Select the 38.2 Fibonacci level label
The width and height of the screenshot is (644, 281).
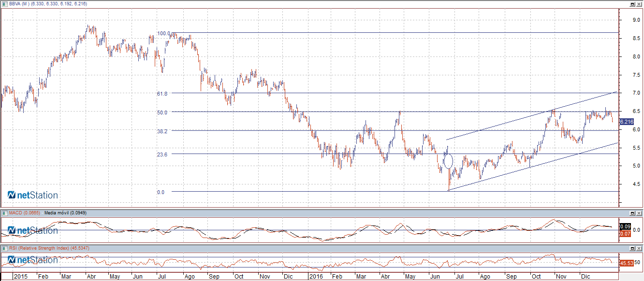click(x=161, y=131)
